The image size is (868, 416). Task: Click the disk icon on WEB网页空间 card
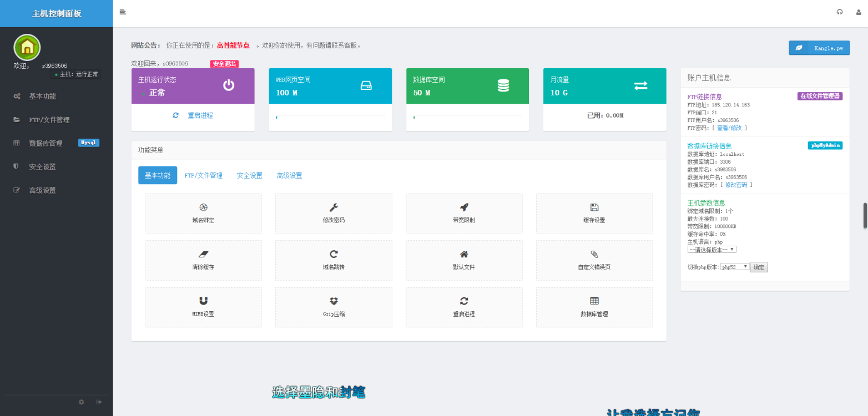366,85
